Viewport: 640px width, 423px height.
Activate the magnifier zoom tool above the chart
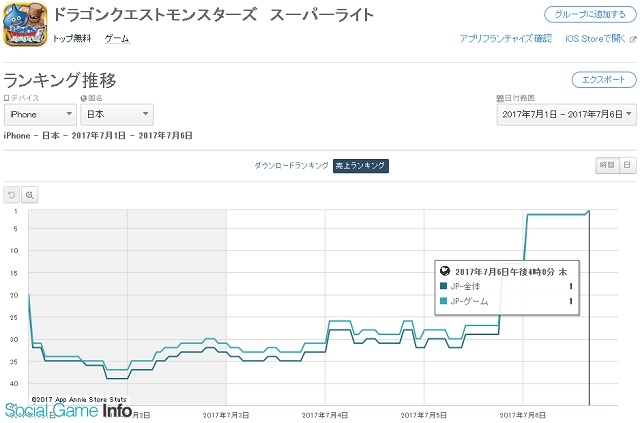pyautogui.click(x=29, y=195)
